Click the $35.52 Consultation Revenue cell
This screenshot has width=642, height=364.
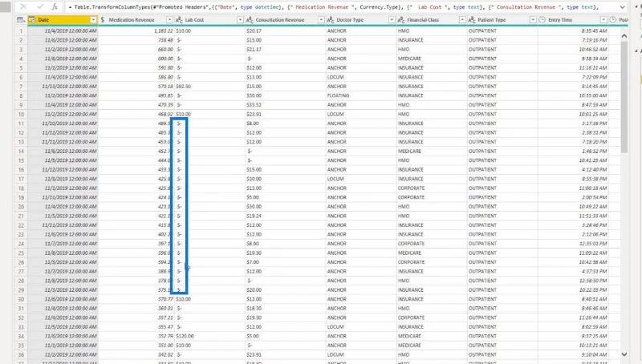pyautogui.click(x=286, y=105)
